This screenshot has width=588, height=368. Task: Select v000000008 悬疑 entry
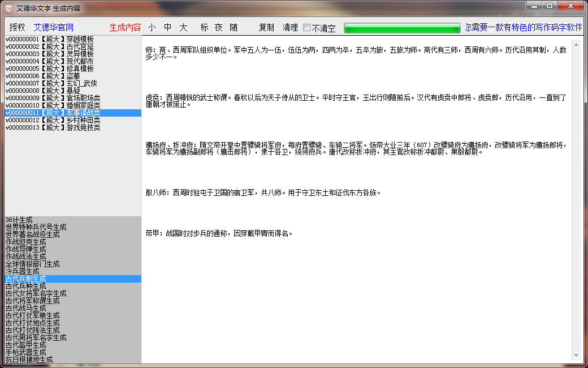[x=73, y=91]
